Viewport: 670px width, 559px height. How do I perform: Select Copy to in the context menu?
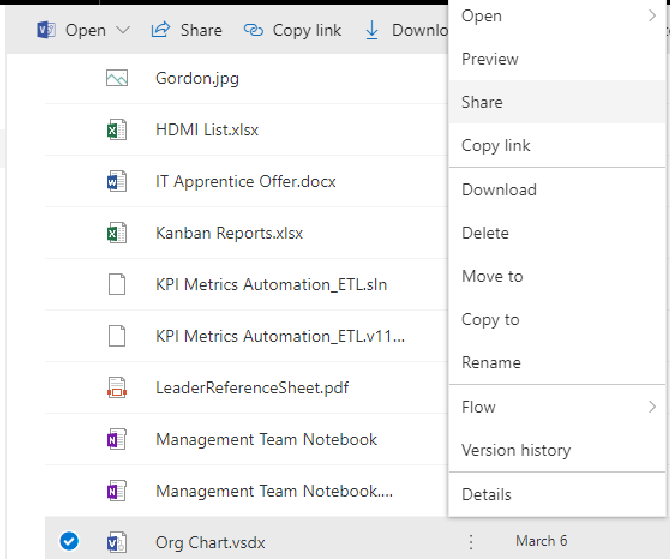(556, 320)
